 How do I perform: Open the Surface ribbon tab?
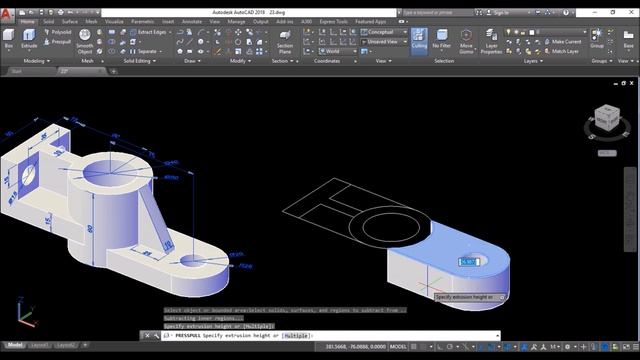(70, 22)
